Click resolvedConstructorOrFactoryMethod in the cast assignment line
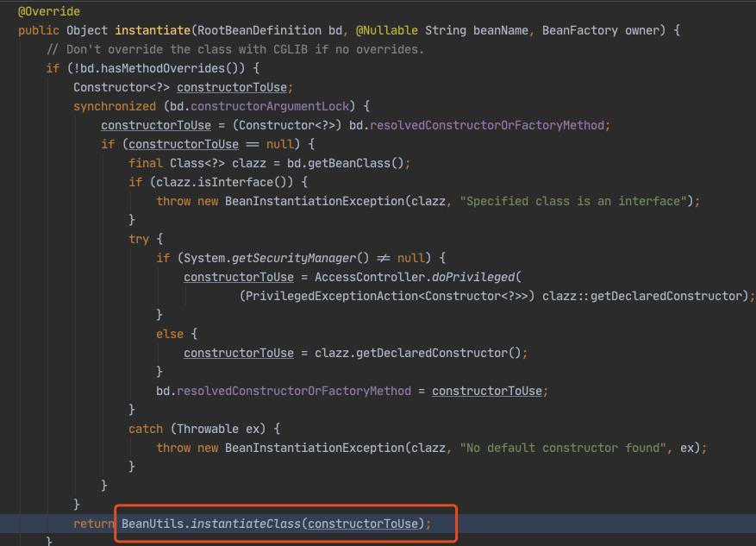The width and height of the screenshot is (756, 546). (487, 125)
